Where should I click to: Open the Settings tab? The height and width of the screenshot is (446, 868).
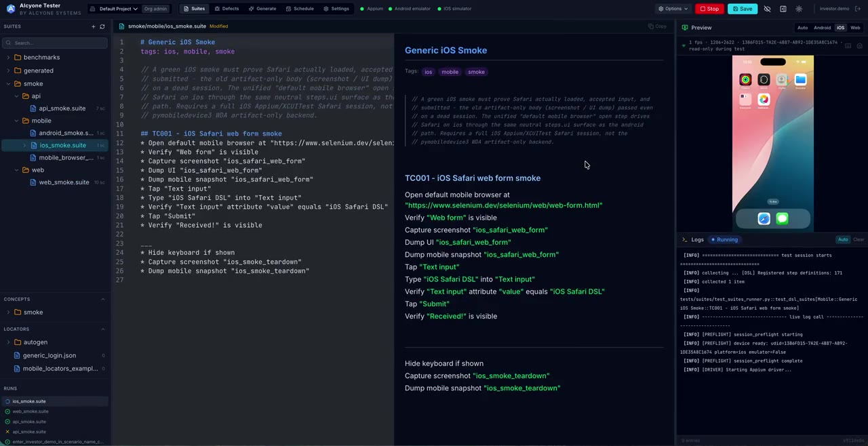(x=336, y=9)
